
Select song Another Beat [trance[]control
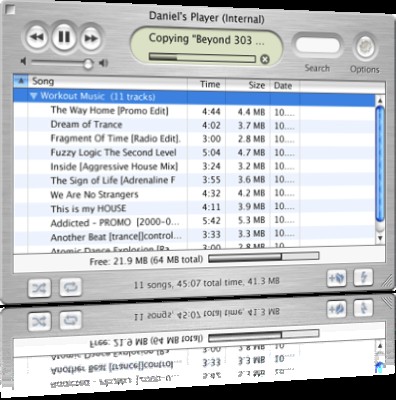click(116, 237)
